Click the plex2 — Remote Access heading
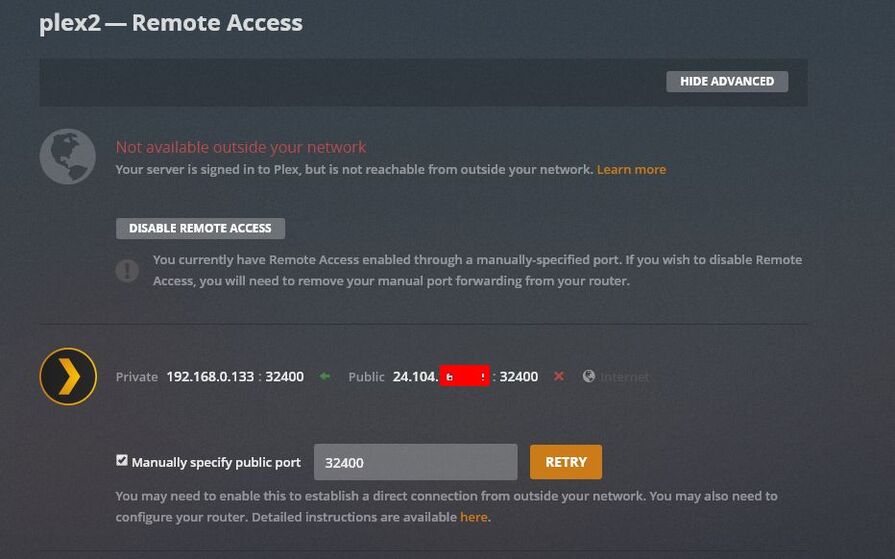 tap(171, 23)
